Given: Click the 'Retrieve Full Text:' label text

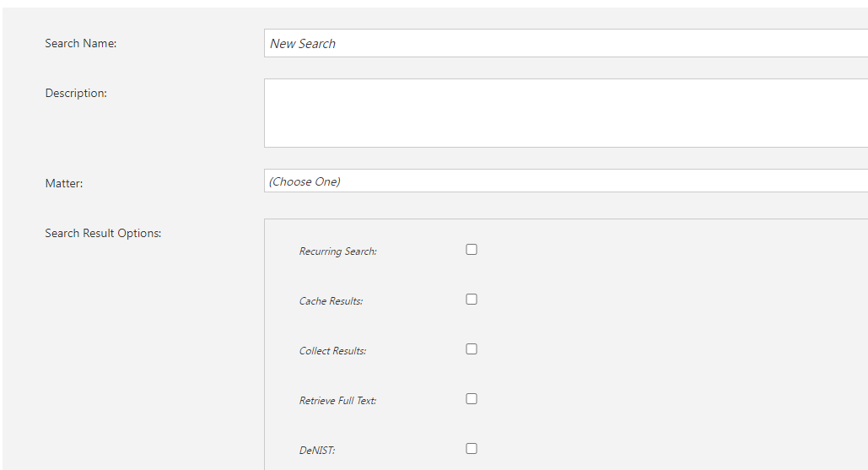Looking at the screenshot, I should [x=337, y=401].
